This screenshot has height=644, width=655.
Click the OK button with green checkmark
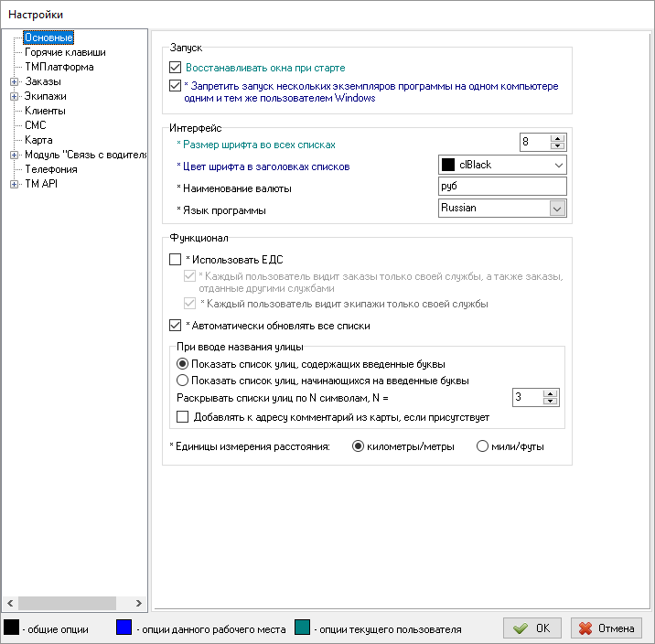(x=532, y=628)
